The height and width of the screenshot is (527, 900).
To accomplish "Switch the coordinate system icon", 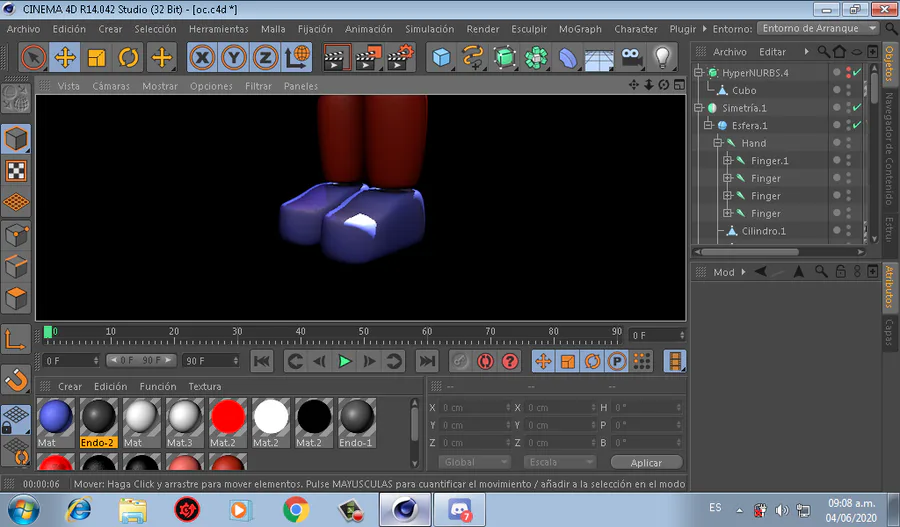I will [x=297, y=57].
